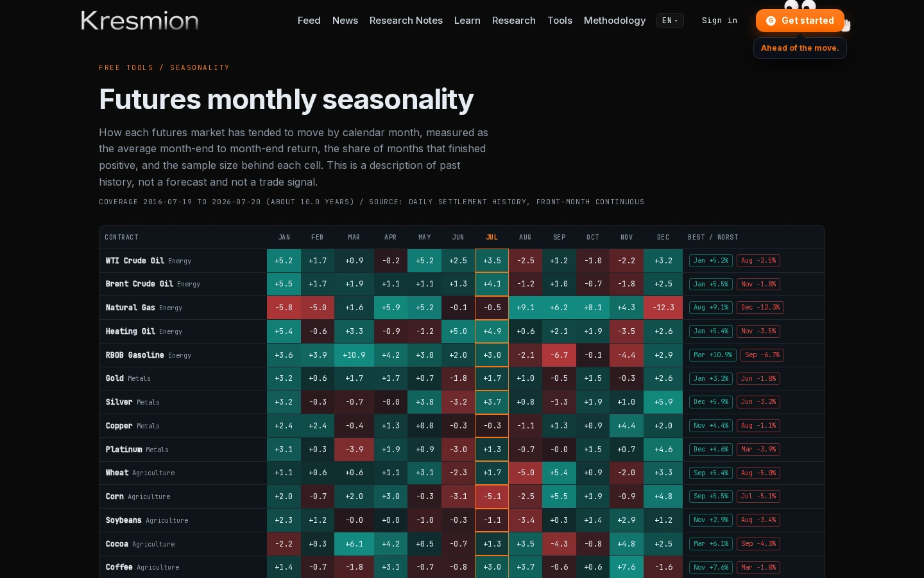Image resolution: width=924 pixels, height=578 pixels.
Task: Click the Get started button
Action: pos(800,21)
